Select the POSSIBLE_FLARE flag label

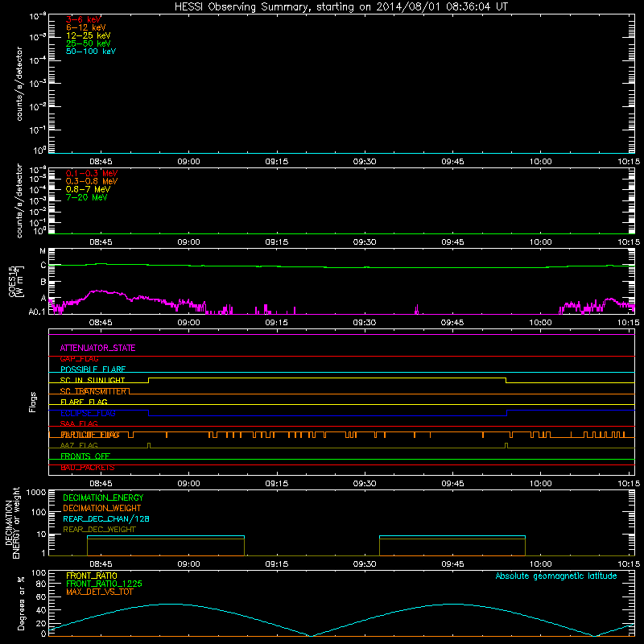tap(93, 369)
